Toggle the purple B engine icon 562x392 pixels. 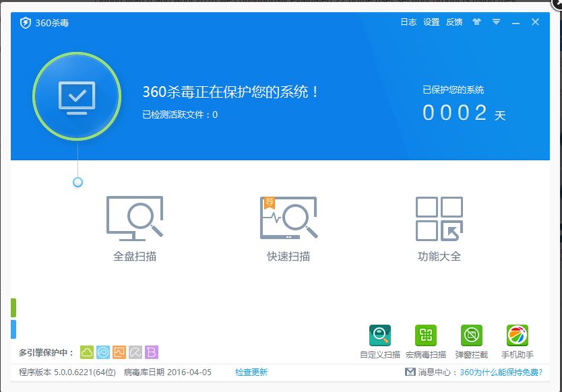(152, 352)
